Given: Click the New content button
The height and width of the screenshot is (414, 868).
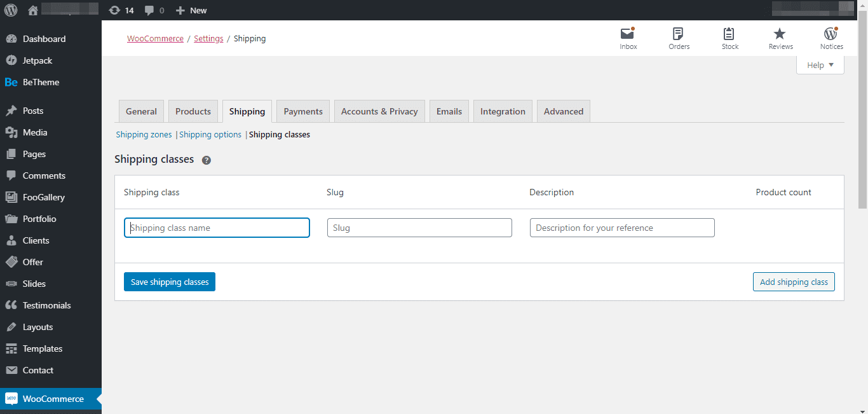Looking at the screenshot, I should pos(191,10).
